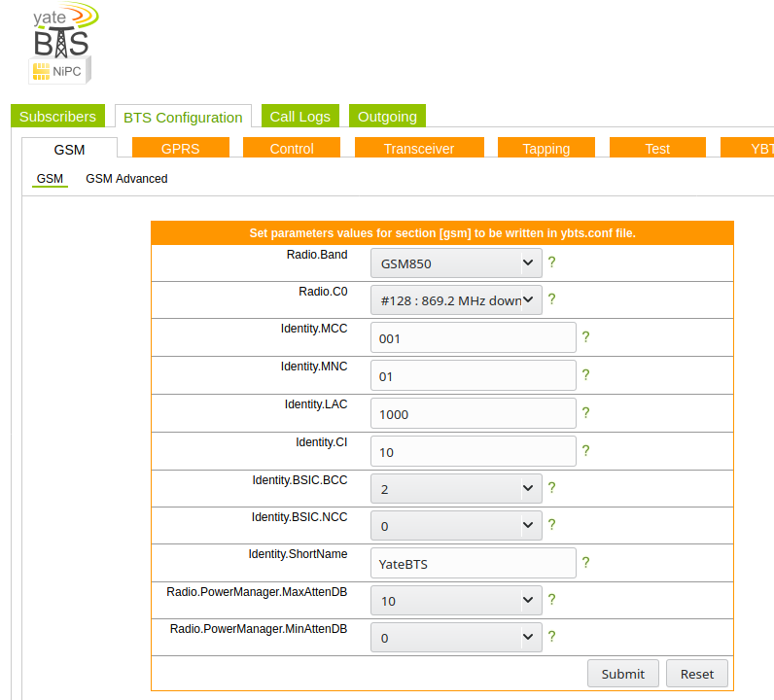The height and width of the screenshot is (700, 774).
Task: Go to GSM Advanced subsection
Action: (x=126, y=179)
